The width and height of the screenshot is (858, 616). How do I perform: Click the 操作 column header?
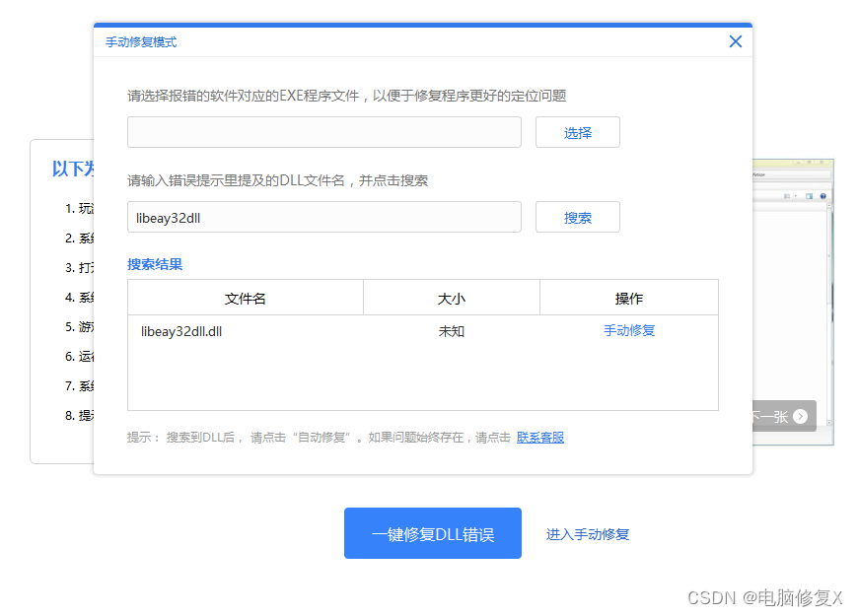(x=629, y=299)
